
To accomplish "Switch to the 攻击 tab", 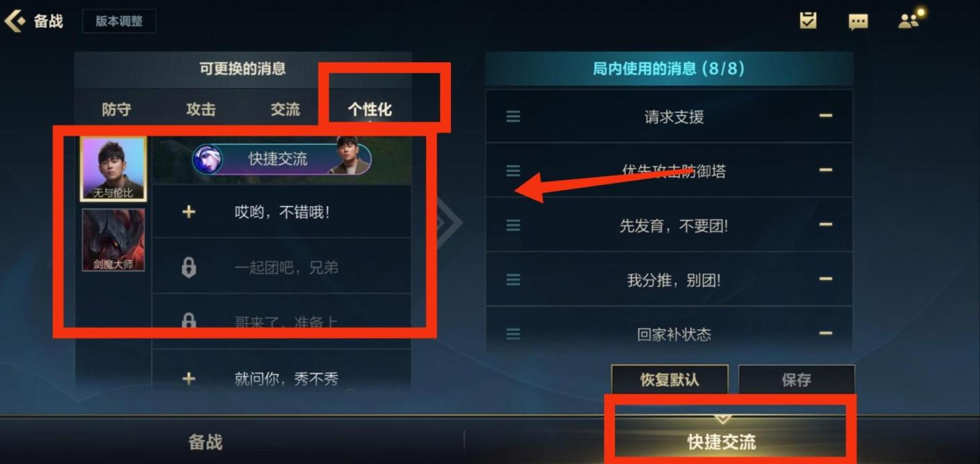I will (x=200, y=109).
